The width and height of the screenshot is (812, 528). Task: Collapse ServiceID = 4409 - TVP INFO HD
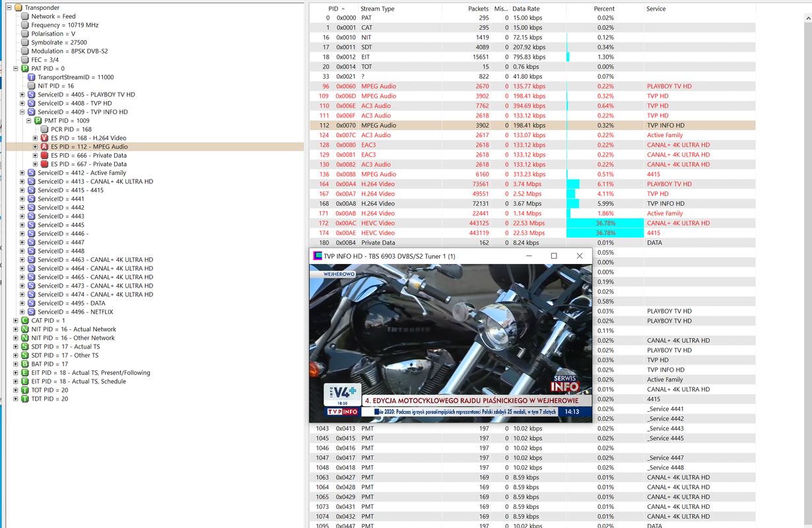(x=22, y=112)
